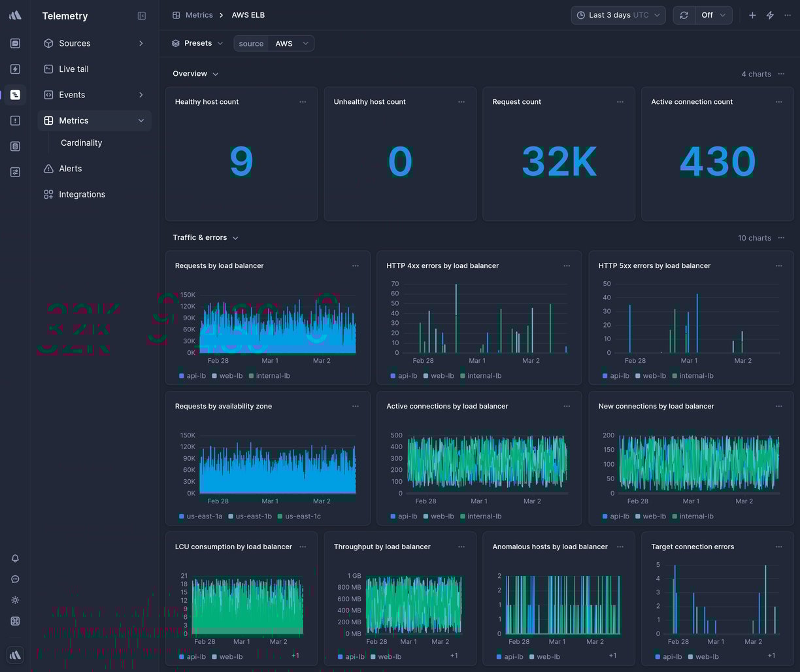Open the refresh icon near the time picker
800x672 pixels.
(684, 15)
